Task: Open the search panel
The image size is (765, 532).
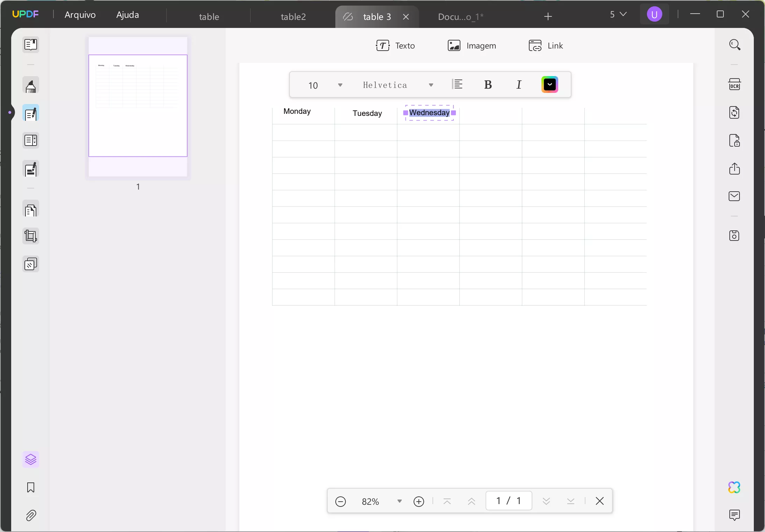Action: tap(735, 45)
